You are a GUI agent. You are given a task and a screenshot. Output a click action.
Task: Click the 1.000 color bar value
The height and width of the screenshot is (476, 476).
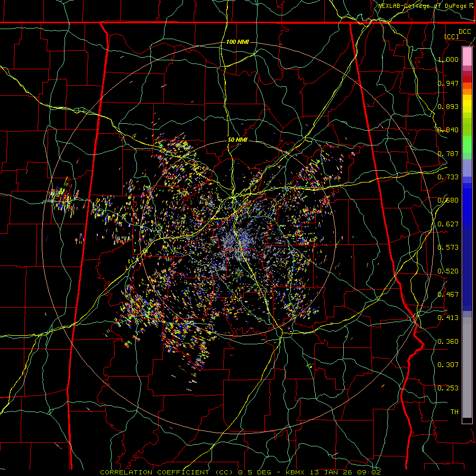pyautogui.click(x=448, y=59)
